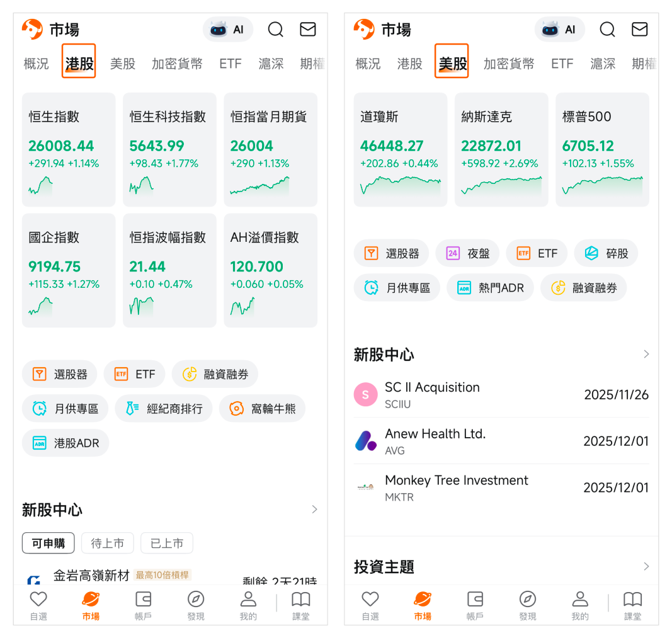Image resolution: width=672 pixels, height=638 pixels.
Task: Tap the AI assistant button on the 美股 screen
Action: pos(560,30)
